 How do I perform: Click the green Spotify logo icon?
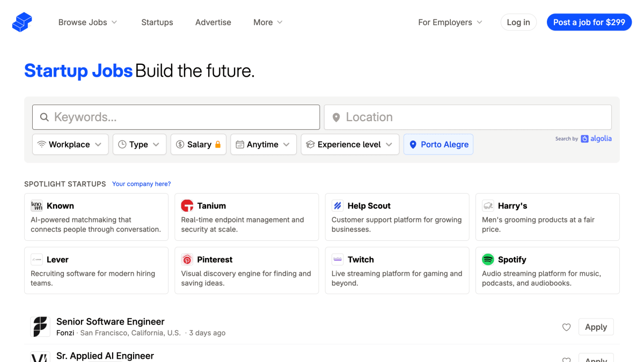(x=488, y=260)
